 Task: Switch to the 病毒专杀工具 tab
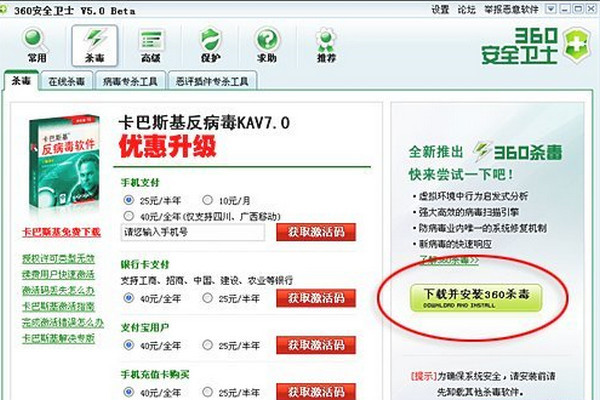click(130, 81)
